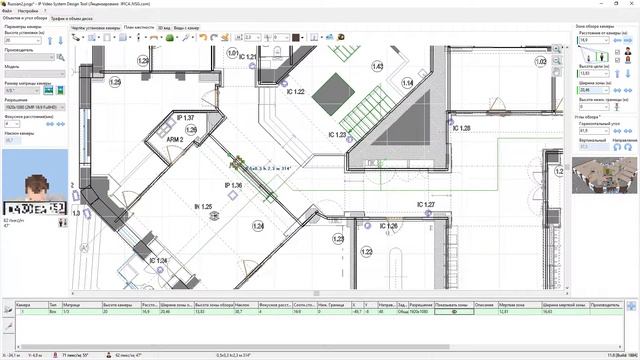Viewport: 640px width, 360px height.
Task: Click the rotate direction left icon
Action: point(617,147)
